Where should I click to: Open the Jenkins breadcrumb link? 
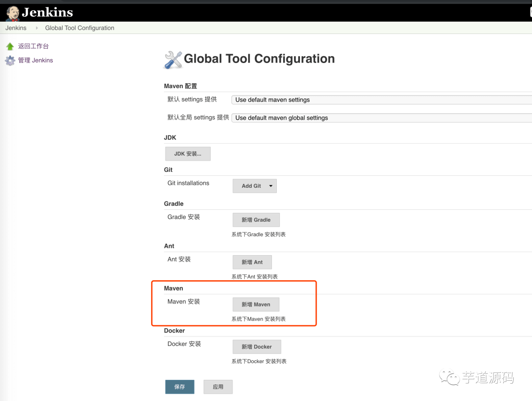pyautogui.click(x=16, y=28)
